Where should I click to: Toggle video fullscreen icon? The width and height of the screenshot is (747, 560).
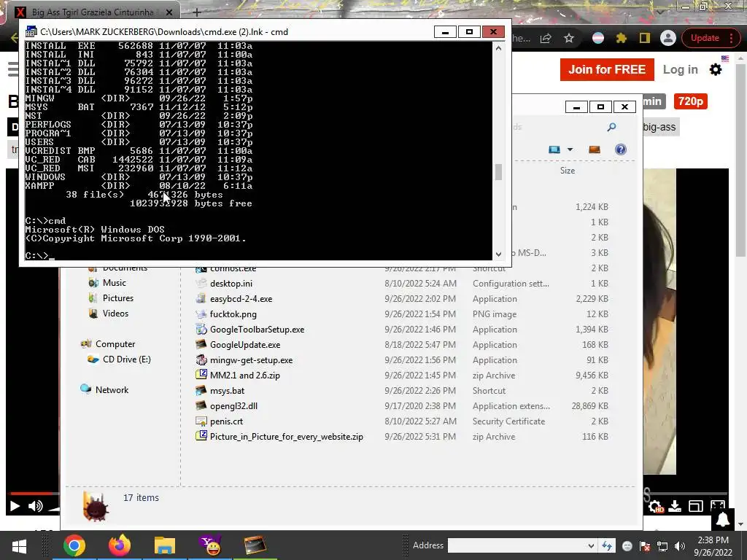(x=718, y=505)
